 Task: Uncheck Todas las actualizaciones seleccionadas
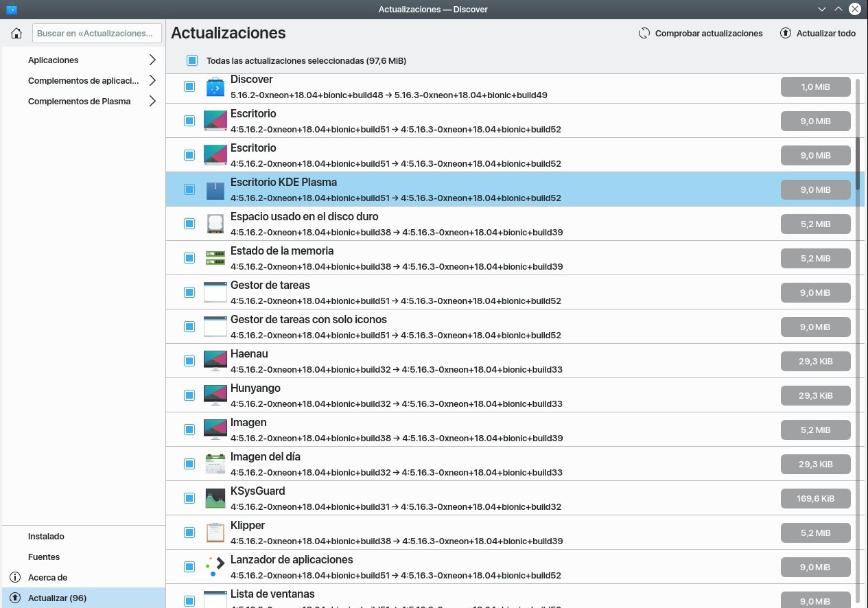(192, 60)
